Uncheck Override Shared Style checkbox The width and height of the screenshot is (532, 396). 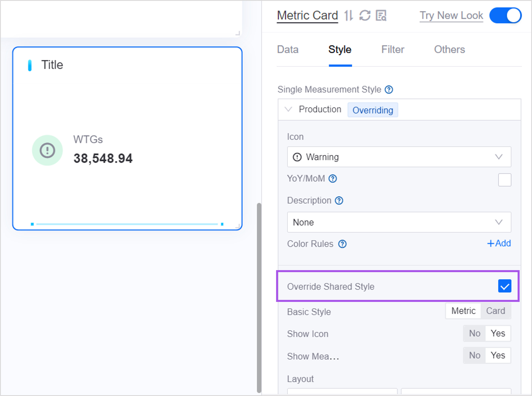pyautogui.click(x=504, y=286)
